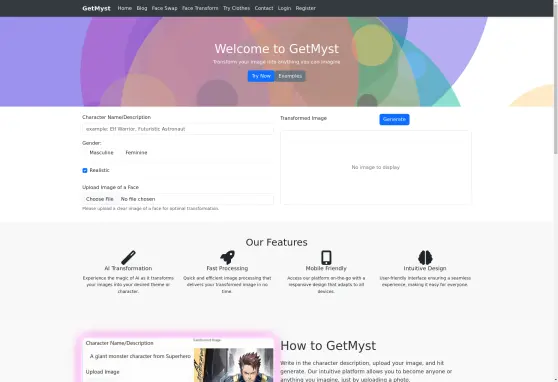558x382 pixels.
Task: Click the example superhero character thumbnail
Action: coord(233,365)
